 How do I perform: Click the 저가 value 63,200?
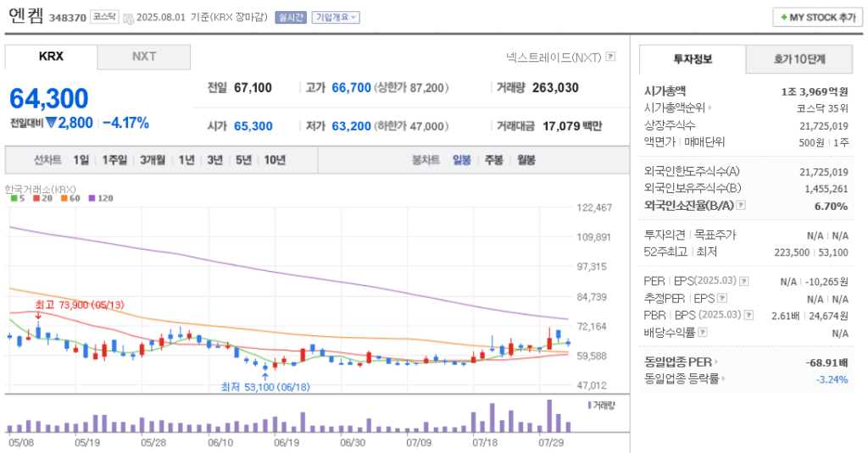pos(352,126)
